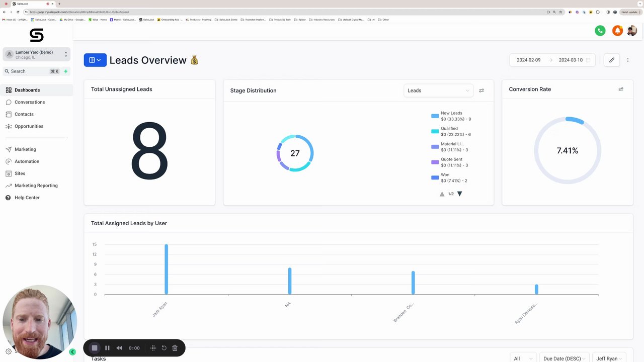Rewind the recording
Image resolution: width=644 pixels, height=362 pixels.
pyautogui.click(x=119, y=348)
